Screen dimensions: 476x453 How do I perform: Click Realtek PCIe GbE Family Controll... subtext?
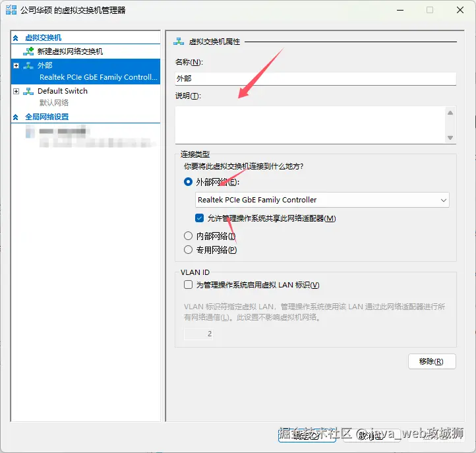pos(98,77)
